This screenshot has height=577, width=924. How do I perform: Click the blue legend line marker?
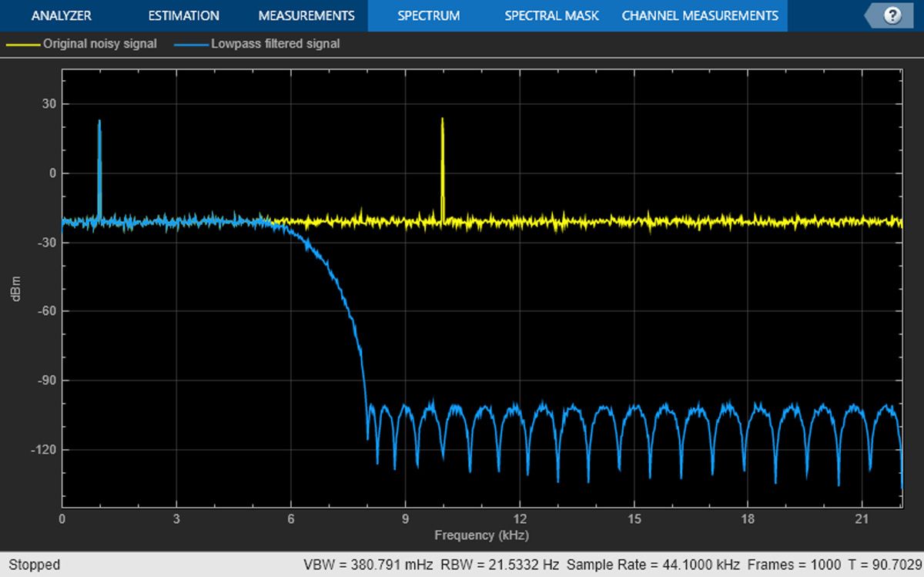[x=192, y=44]
